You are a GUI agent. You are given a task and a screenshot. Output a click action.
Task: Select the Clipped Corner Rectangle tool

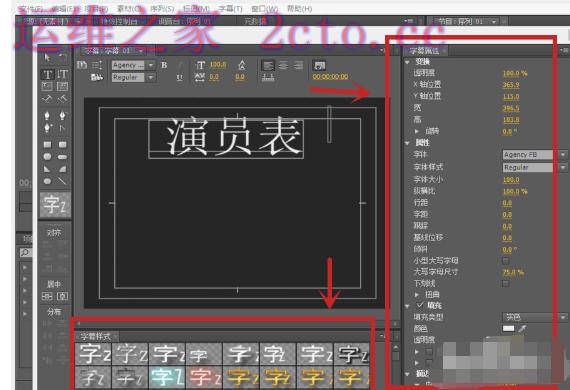pos(47,157)
